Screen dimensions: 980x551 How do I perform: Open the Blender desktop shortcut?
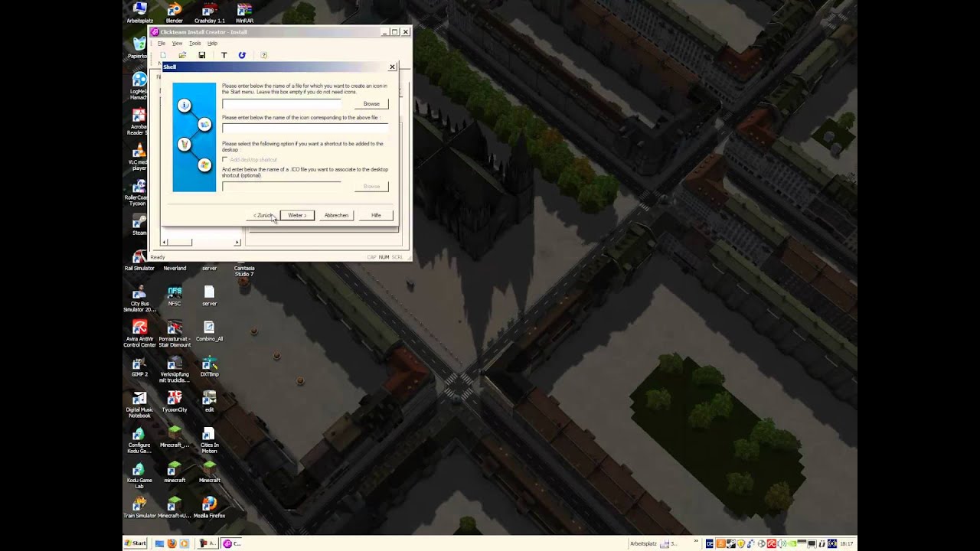(x=175, y=14)
